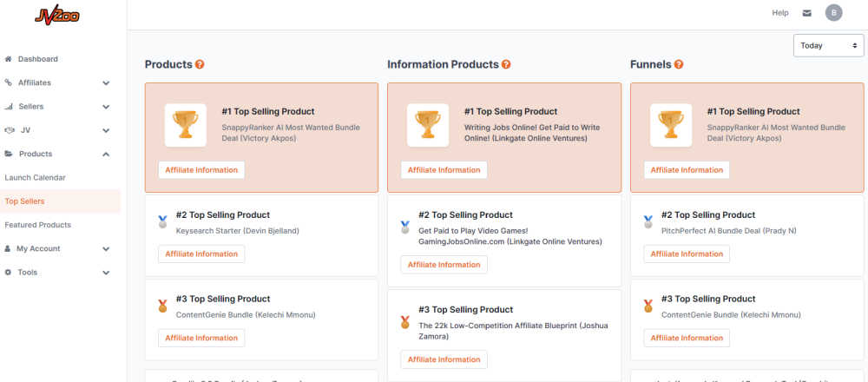Image resolution: width=868 pixels, height=382 pixels.
Task: Click bronze medal beside 22k Low-Competition Affiliate Blueprint
Action: [405, 322]
